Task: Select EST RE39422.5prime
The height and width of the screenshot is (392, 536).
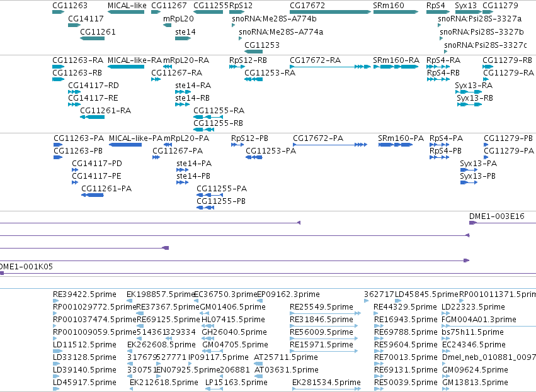Action: point(55,301)
